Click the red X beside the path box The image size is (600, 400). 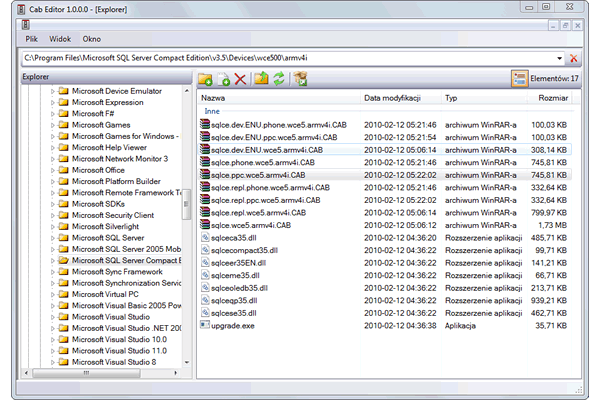point(573,58)
